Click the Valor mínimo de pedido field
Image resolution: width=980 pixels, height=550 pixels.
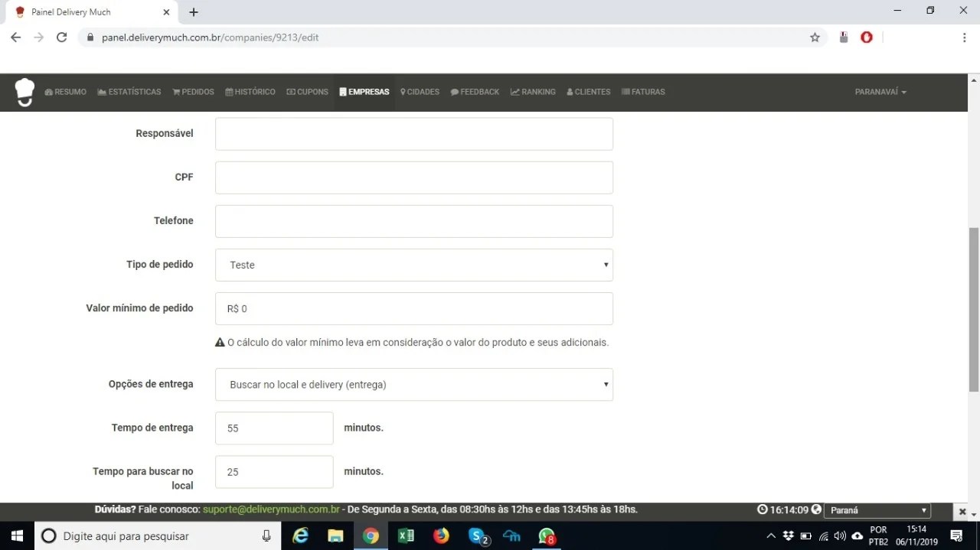414,308
